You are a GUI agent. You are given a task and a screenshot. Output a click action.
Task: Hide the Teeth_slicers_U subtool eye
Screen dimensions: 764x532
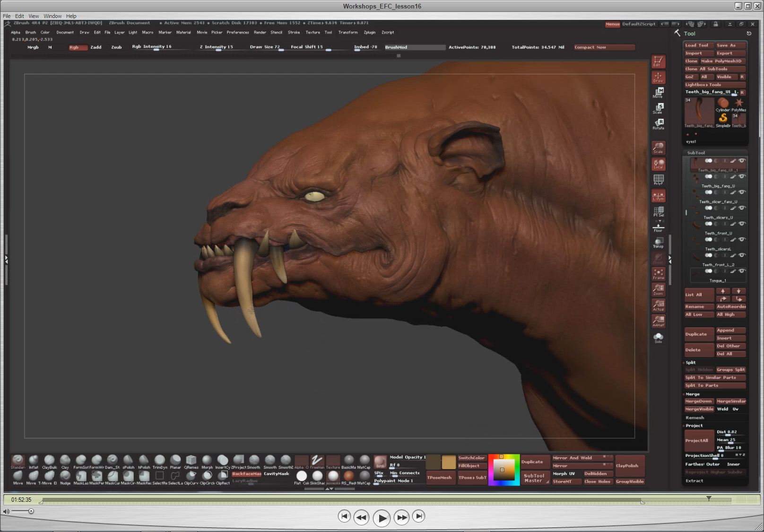(742, 208)
